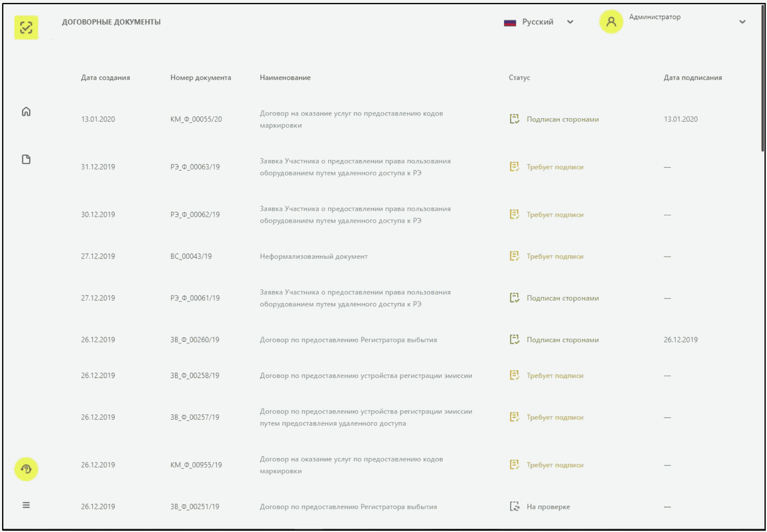The image size is (767, 532).
Task: Click Требует подписи status for РЭ_Ф_00062/19
Action: (555, 215)
